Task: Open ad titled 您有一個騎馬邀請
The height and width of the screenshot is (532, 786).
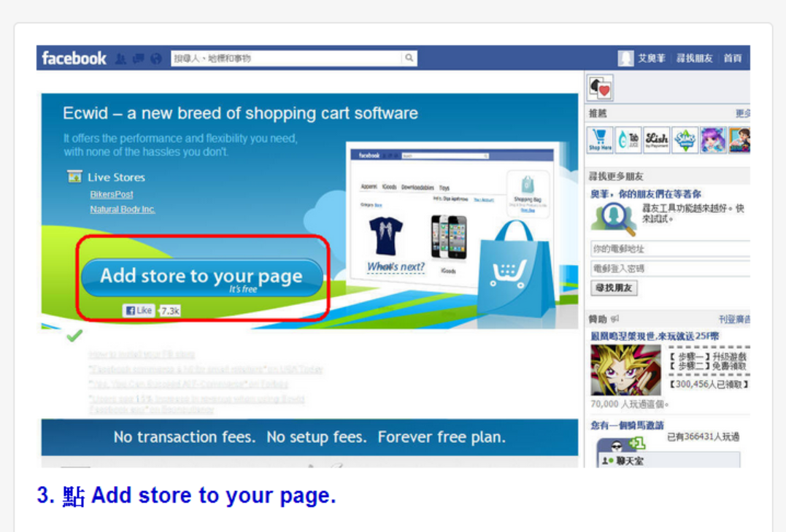Action: [627, 425]
